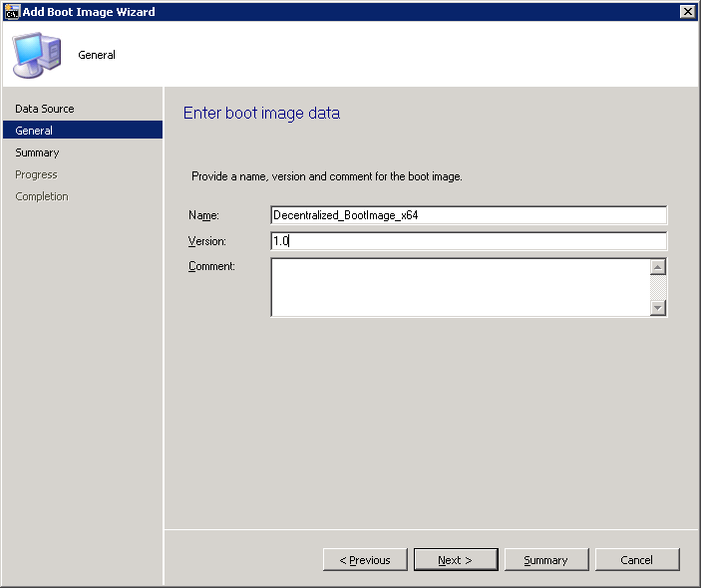Click the wizard computer icon in header
Image resolution: width=701 pixels, height=588 pixels.
coord(37,55)
